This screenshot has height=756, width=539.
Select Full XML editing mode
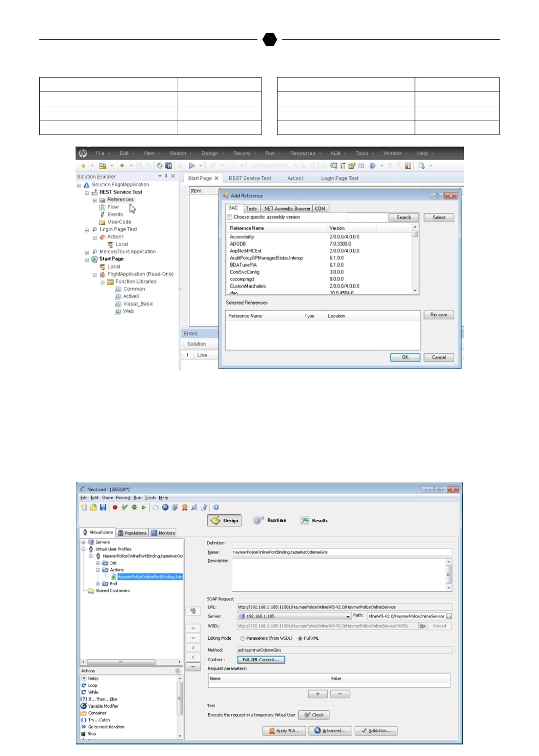[300, 639]
